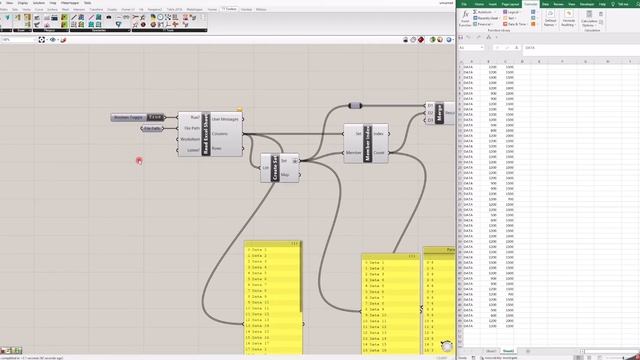The image size is (640, 360).
Task: Open the Text functions dropdown
Action: 510,18
